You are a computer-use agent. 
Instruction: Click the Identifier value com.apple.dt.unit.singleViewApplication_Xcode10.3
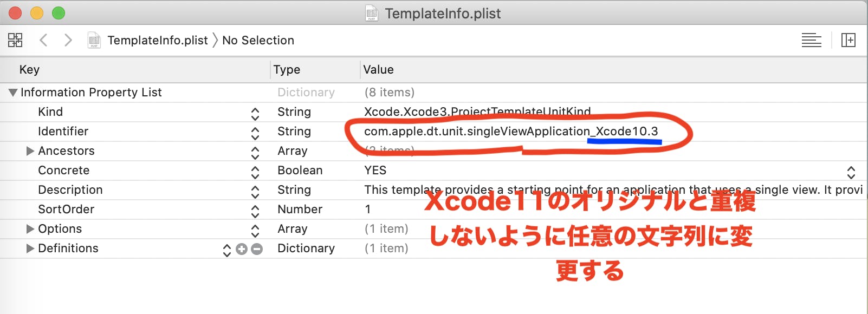pos(511,132)
